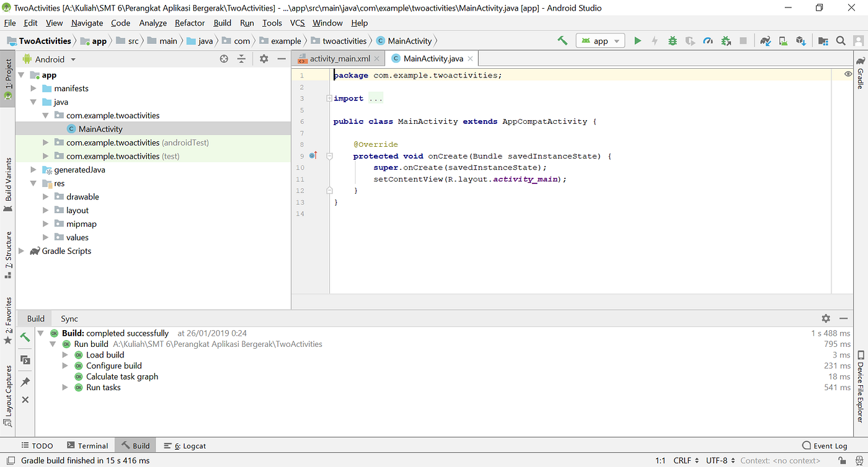Select MainActivity in the project tree

[100, 129]
